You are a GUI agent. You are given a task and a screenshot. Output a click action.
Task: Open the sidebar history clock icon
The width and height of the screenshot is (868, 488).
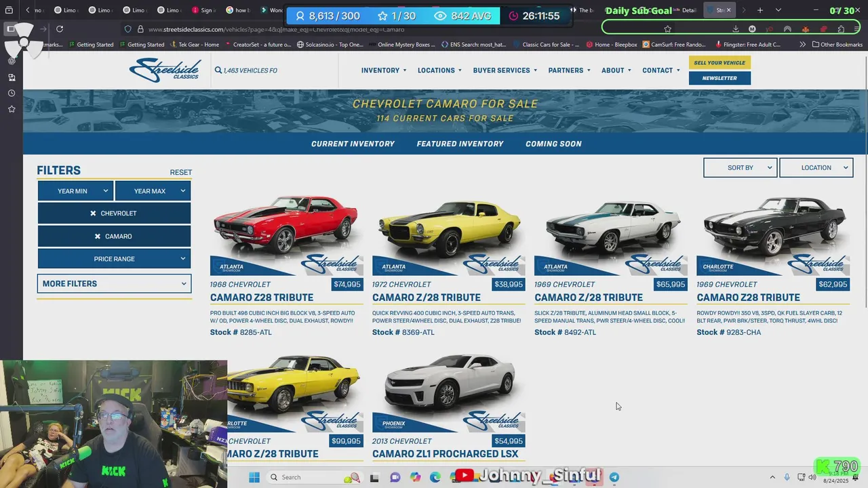click(x=12, y=94)
